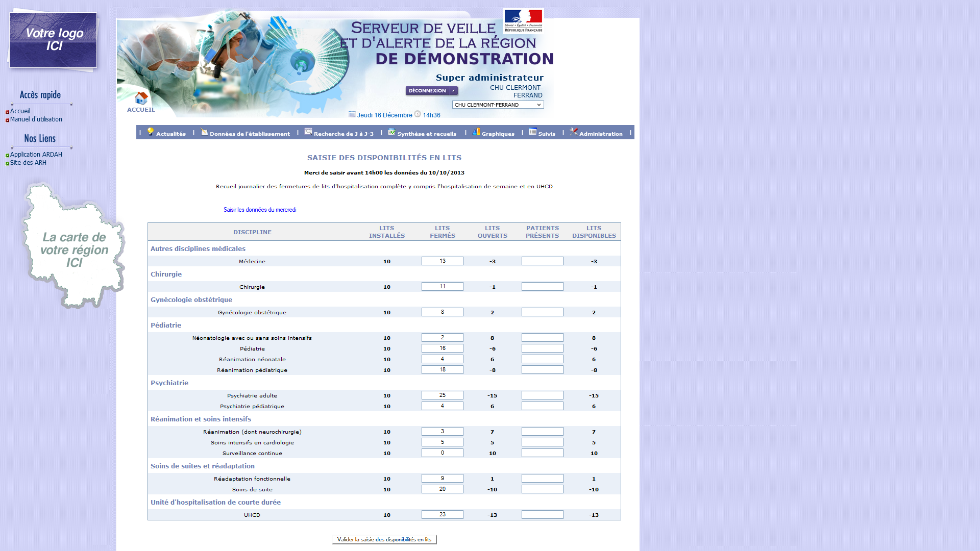Go to Site des ARH link
Viewport: 980px width, 551px height.
click(x=28, y=163)
